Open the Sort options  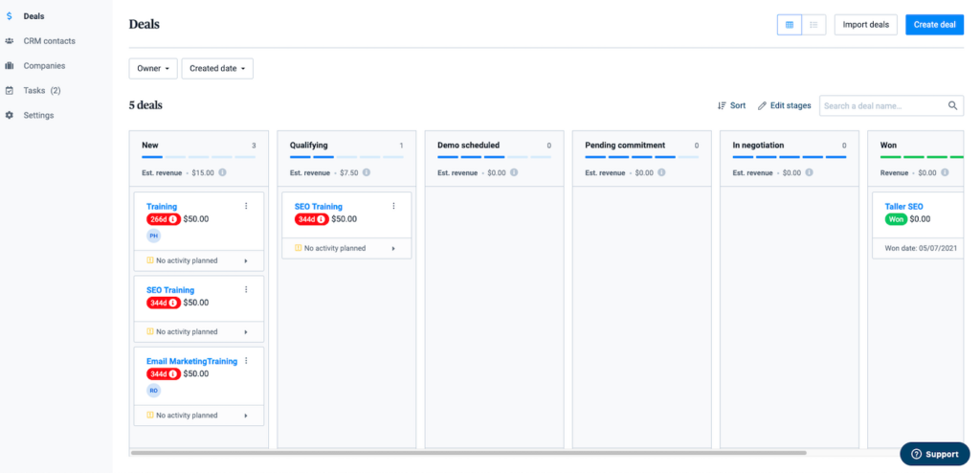(x=731, y=105)
